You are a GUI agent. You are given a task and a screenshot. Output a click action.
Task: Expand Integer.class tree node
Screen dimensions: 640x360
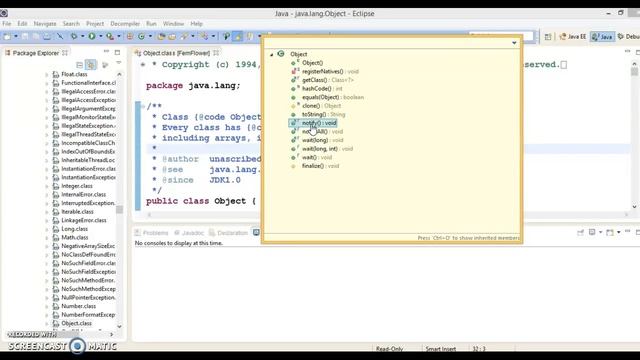(47, 186)
